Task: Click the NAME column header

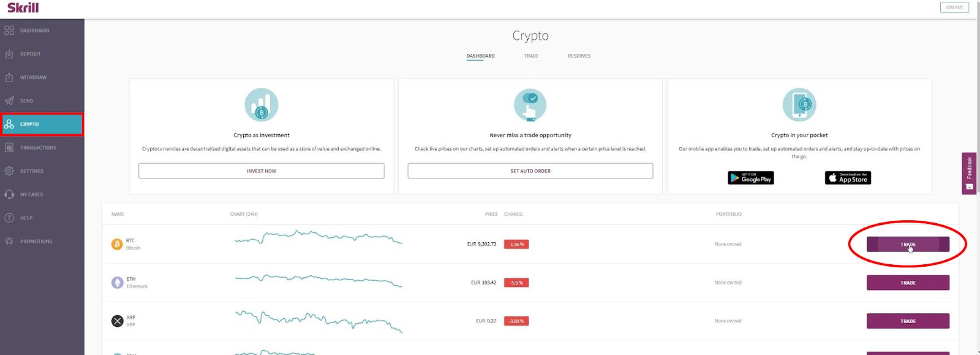Action: (x=118, y=214)
